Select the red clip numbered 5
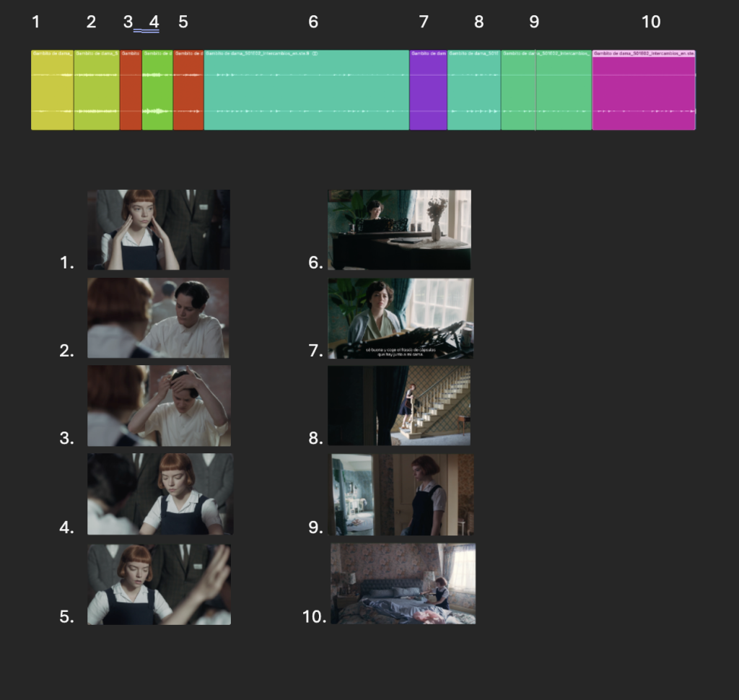 click(188, 89)
